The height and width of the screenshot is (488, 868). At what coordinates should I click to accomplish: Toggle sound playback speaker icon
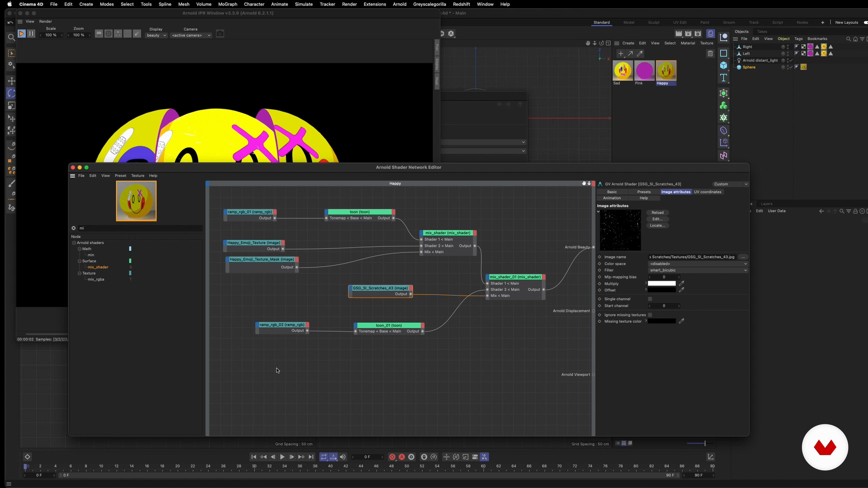point(343,457)
